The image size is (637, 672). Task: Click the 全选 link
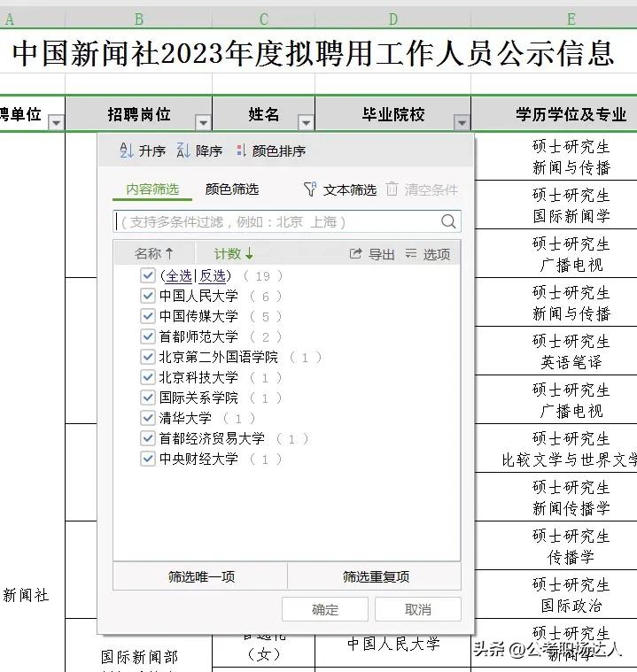[x=179, y=275]
